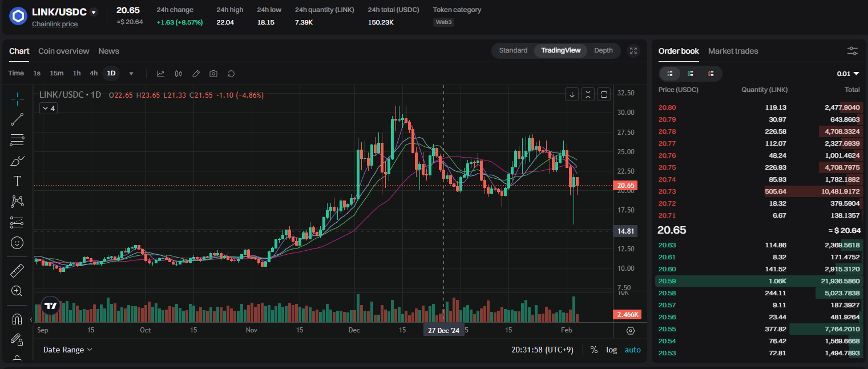Image resolution: width=868 pixels, height=369 pixels.
Task: Click the 27 Dec '24 date marker
Action: 443,330
